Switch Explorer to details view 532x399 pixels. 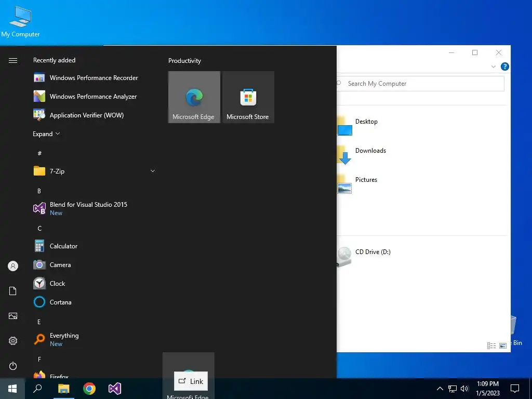[491, 345]
